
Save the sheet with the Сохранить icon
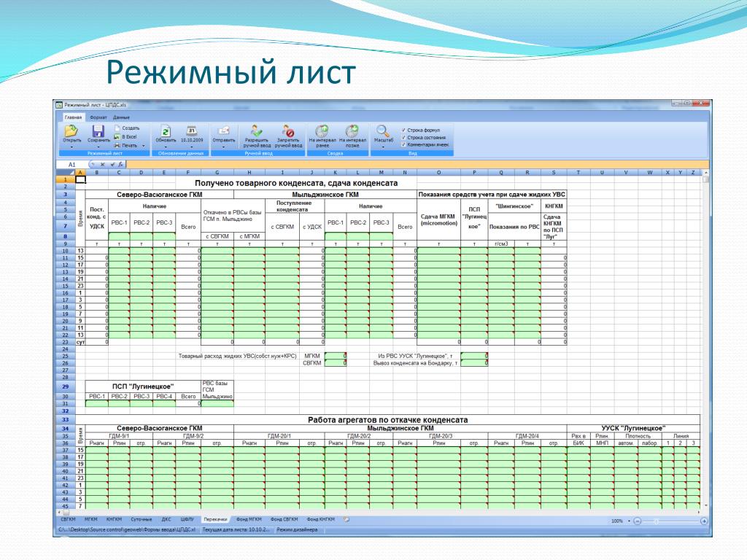click(x=98, y=131)
